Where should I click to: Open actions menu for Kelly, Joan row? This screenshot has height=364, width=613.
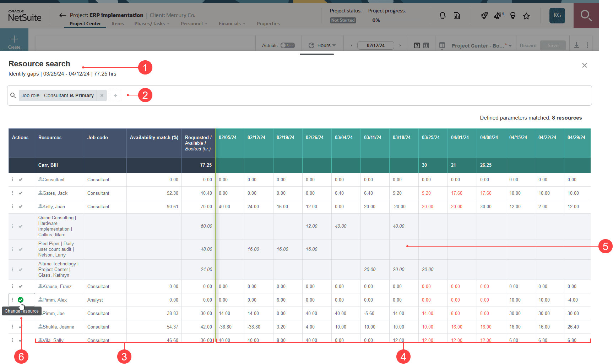pos(12,206)
